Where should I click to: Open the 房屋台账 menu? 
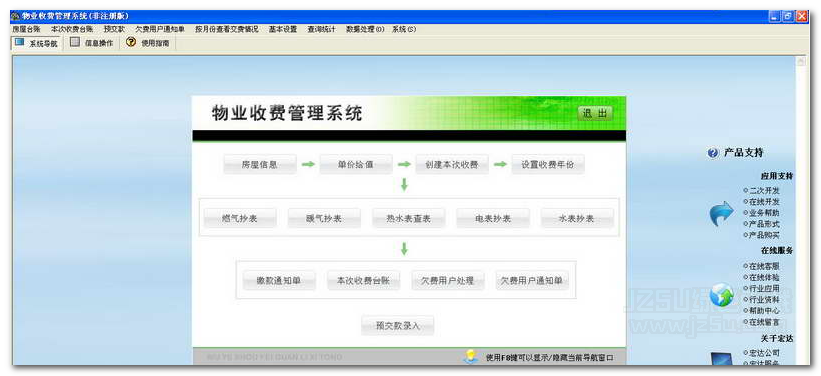click(x=26, y=29)
